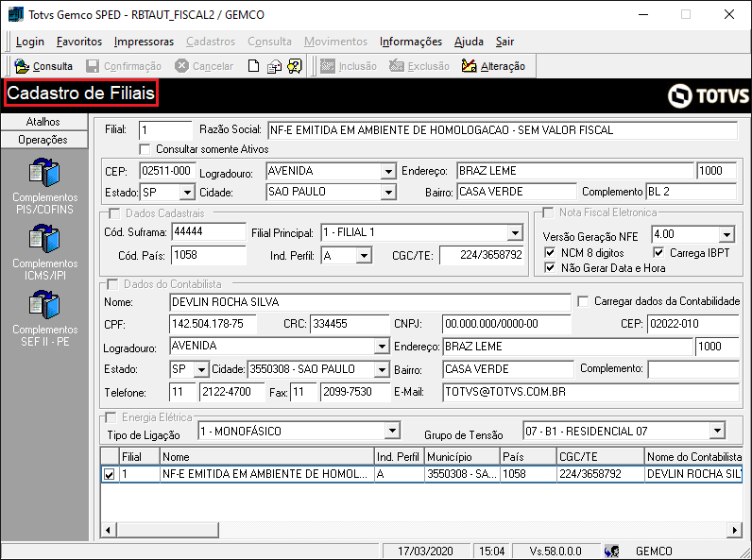Click the grid scroll left arrow

[x=108, y=530]
